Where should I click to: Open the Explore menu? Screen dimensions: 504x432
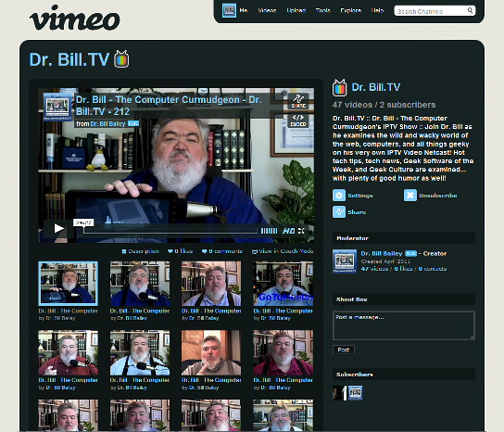[351, 10]
